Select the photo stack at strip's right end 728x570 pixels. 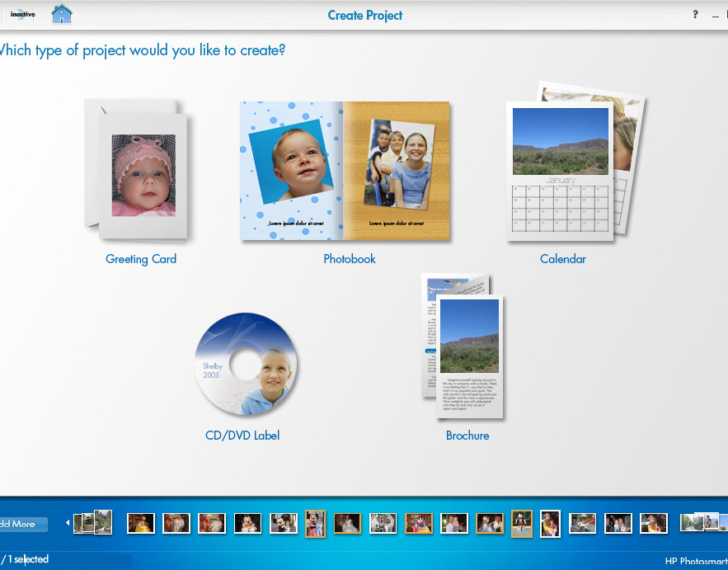pyautogui.click(x=703, y=521)
